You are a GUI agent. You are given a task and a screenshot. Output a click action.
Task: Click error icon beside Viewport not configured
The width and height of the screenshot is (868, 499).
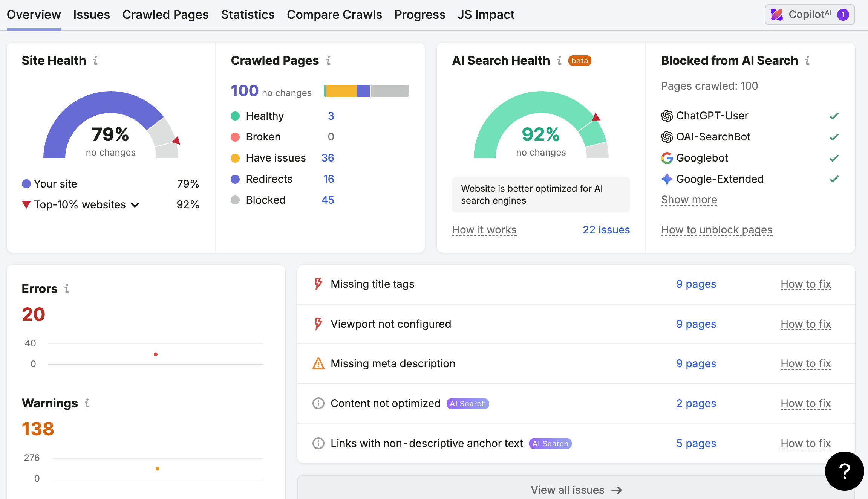pos(318,324)
